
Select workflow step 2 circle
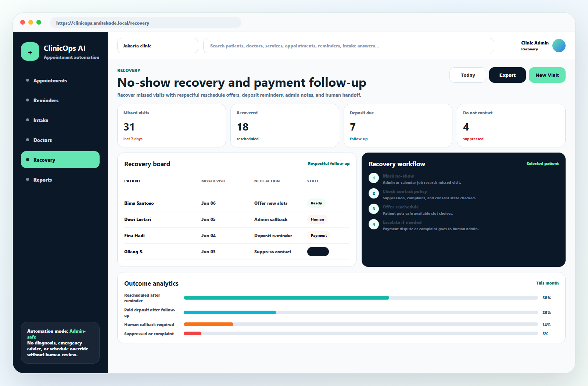[x=374, y=193]
